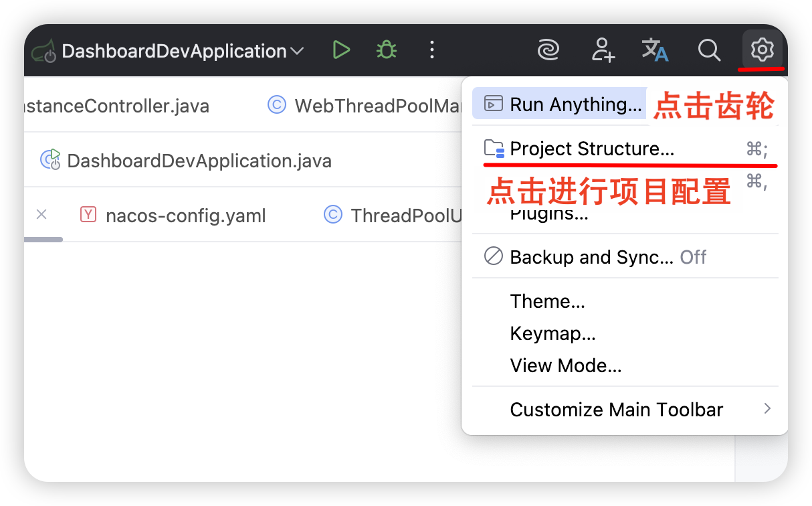Run DashboardDevApplication with the green play icon

[x=341, y=50]
